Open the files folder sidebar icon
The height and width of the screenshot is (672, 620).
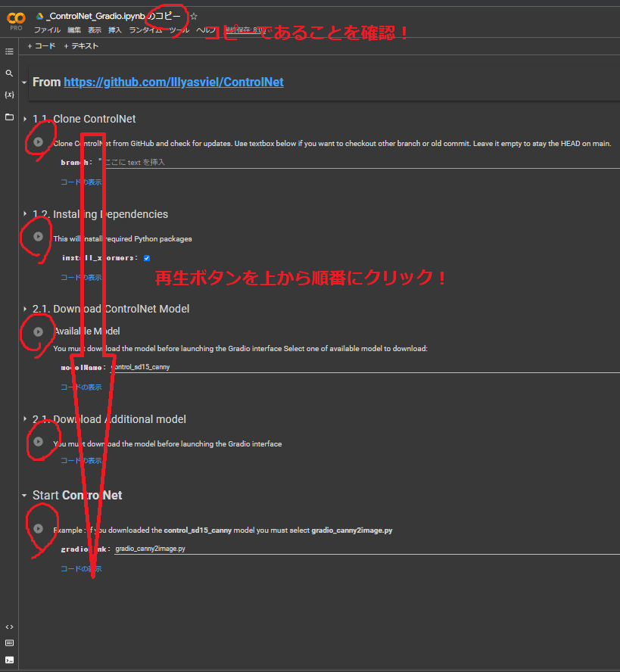coord(9,117)
